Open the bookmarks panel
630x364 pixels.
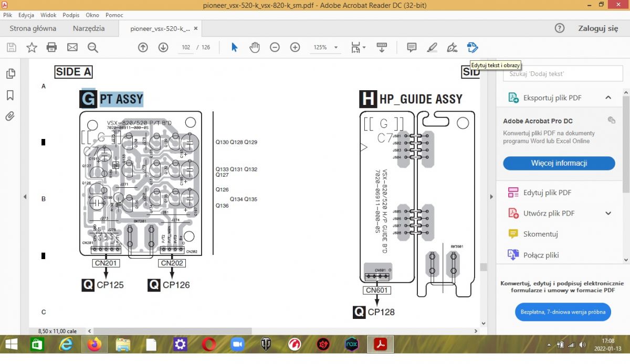(x=10, y=95)
